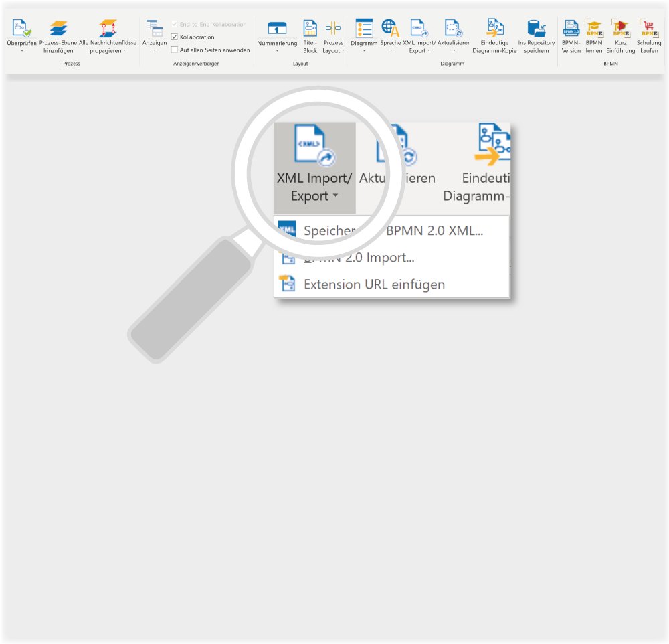Click the Sprache globe icon
The height and width of the screenshot is (644, 669).
click(391, 28)
